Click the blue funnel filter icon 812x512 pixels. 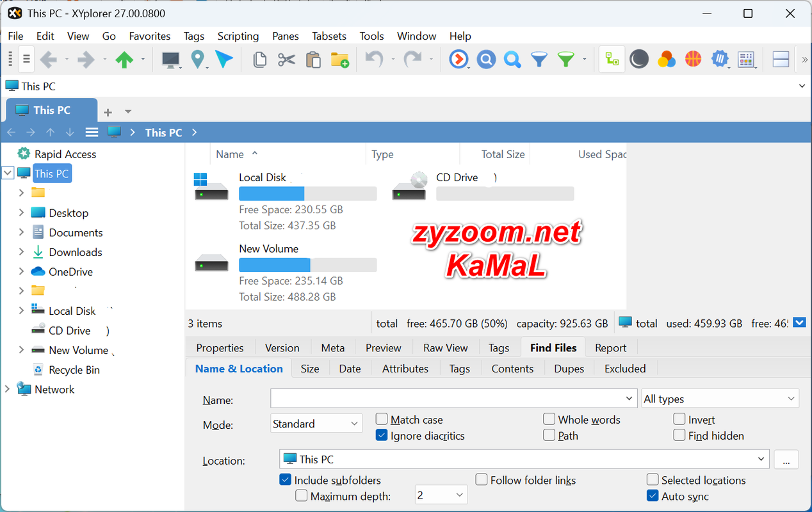tap(539, 60)
